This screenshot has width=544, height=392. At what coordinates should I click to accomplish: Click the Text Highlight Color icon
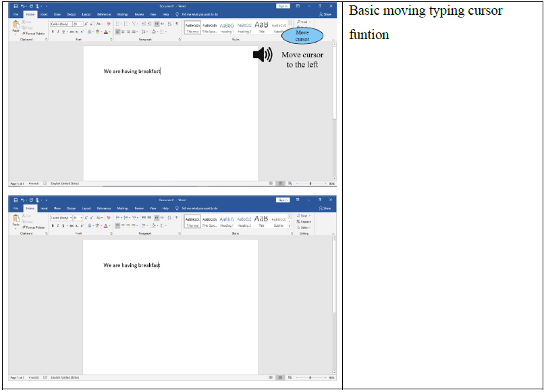click(97, 32)
